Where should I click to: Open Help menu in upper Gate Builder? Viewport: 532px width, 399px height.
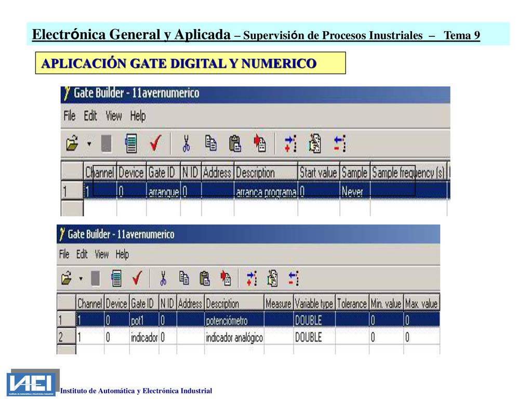pyautogui.click(x=138, y=116)
